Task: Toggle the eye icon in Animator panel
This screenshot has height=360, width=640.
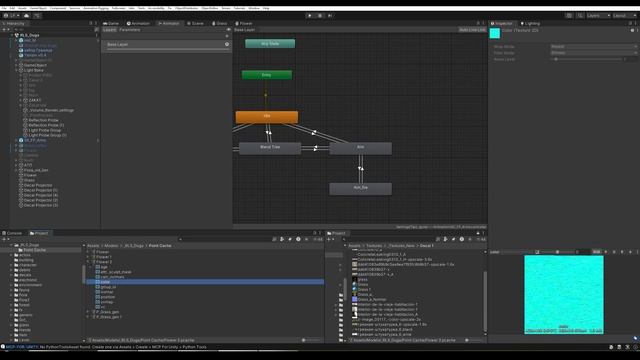Action: pyautogui.click(x=228, y=30)
